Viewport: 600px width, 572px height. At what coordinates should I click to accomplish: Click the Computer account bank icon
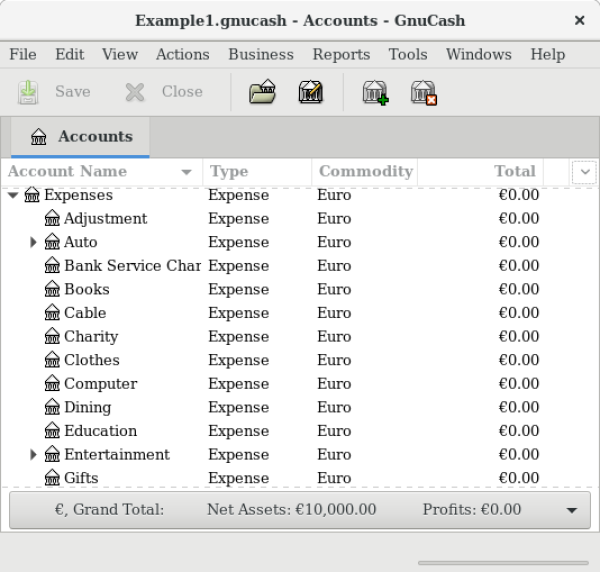[x=52, y=384]
